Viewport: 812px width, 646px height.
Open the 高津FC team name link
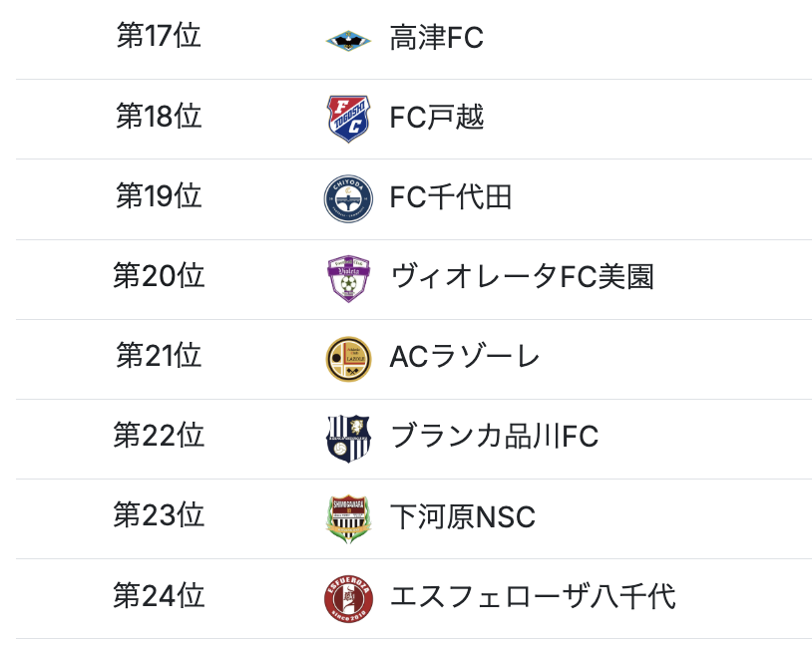[437, 39]
